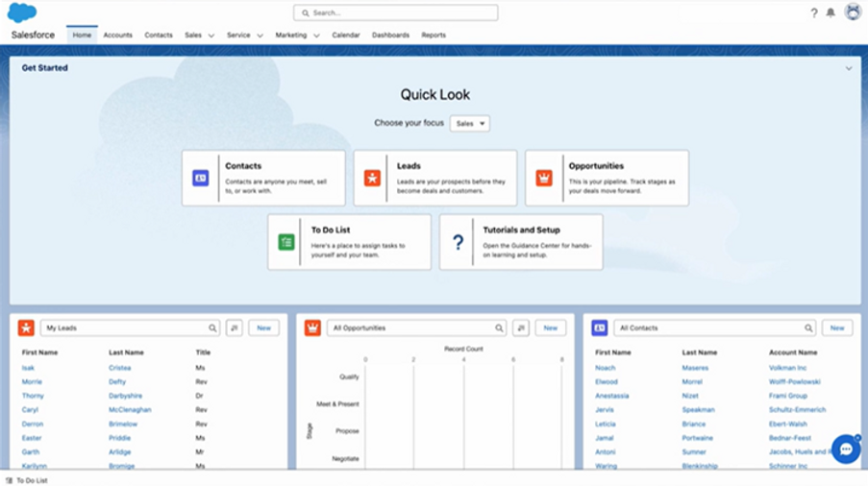The width and height of the screenshot is (868, 486).
Task: Open contact last name Morrel
Action: pyautogui.click(x=692, y=381)
